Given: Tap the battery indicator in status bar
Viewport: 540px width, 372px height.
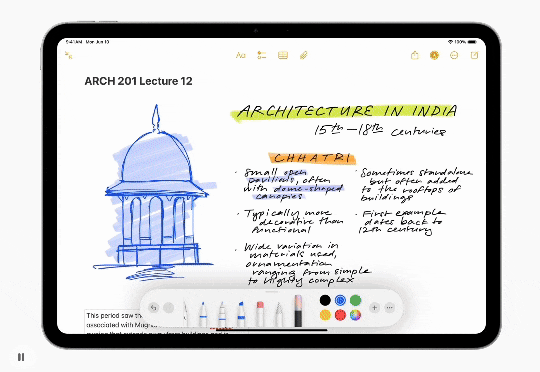Looking at the screenshot, I should (x=472, y=42).
